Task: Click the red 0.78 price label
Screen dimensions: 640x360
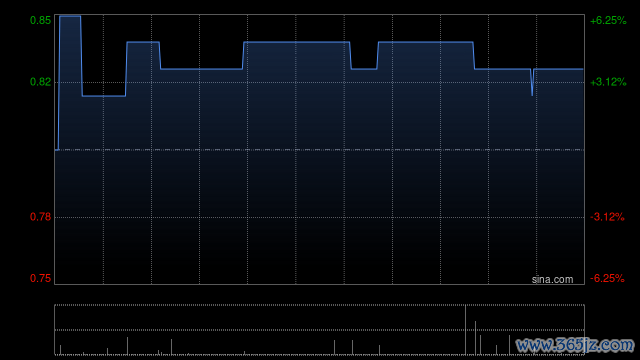Action: tap(41, 217)
